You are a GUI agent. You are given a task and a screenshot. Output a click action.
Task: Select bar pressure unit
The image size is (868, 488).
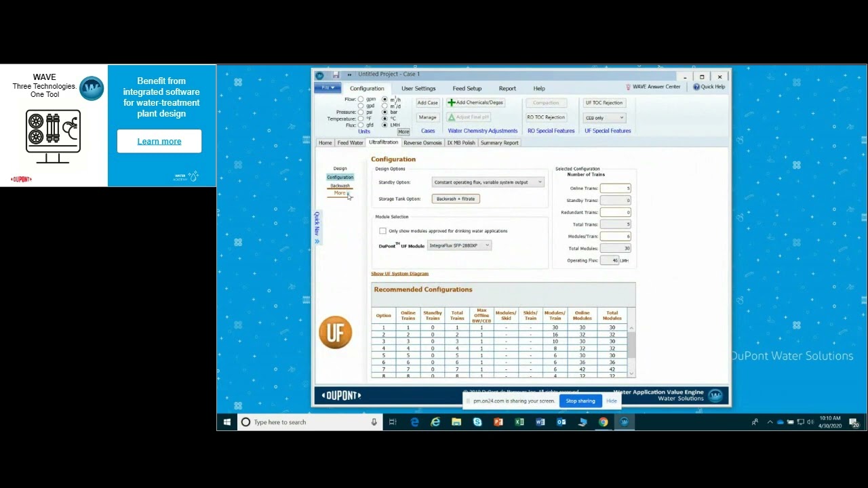coord(384,113)
